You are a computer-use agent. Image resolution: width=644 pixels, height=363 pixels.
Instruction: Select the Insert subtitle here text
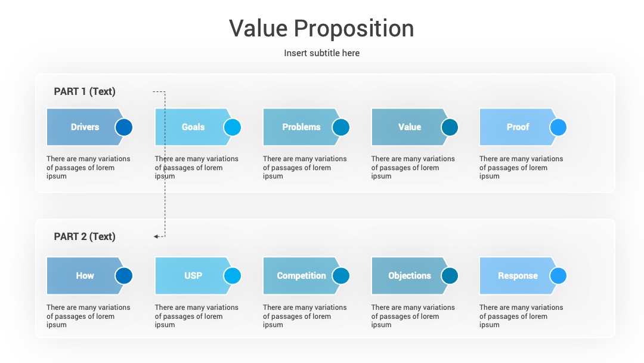coord(321,53)
